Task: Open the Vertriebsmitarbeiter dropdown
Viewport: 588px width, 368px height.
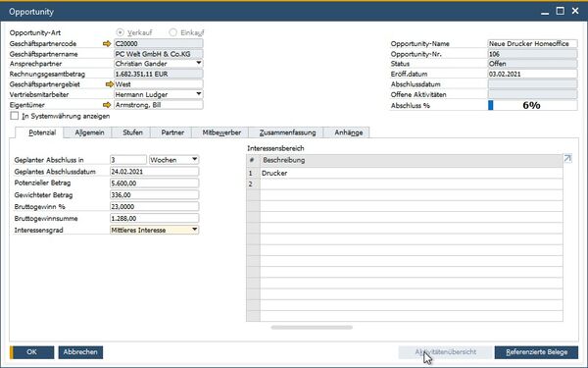Action: pyautogui.click(x=199, y=94)
